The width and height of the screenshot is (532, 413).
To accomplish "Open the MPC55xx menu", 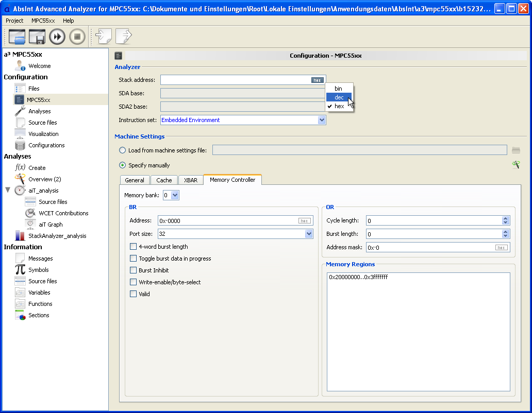I will coord(43,21).
